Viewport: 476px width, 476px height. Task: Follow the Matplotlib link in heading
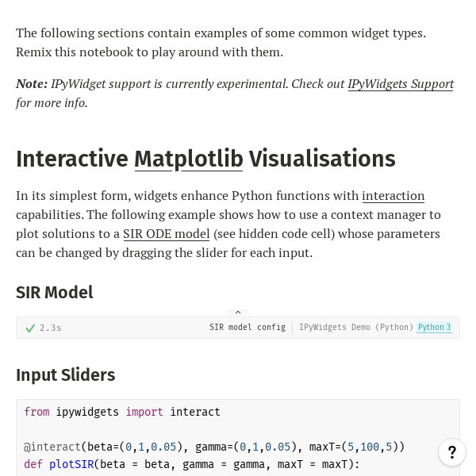point(189,159)
